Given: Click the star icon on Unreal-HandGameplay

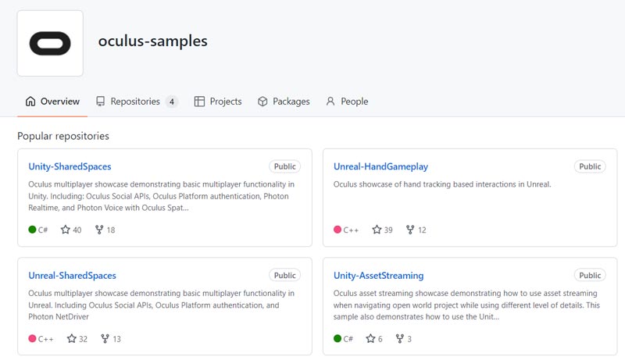Looking at the screenshot, I should coord(377,230).
